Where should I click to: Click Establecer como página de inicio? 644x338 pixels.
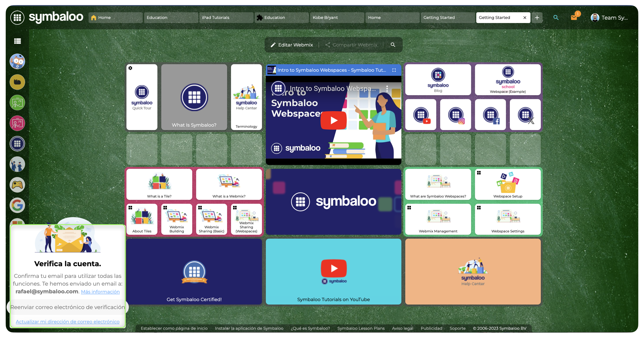174,328
